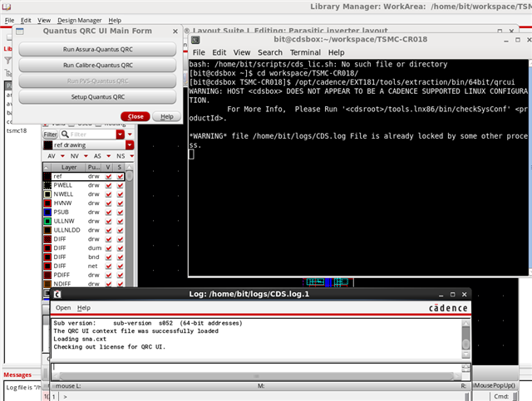Screen dimensions: 532x401
Task: Open the AV dropdown arrow
Action: pyautogui.click(x=62, y=156)
